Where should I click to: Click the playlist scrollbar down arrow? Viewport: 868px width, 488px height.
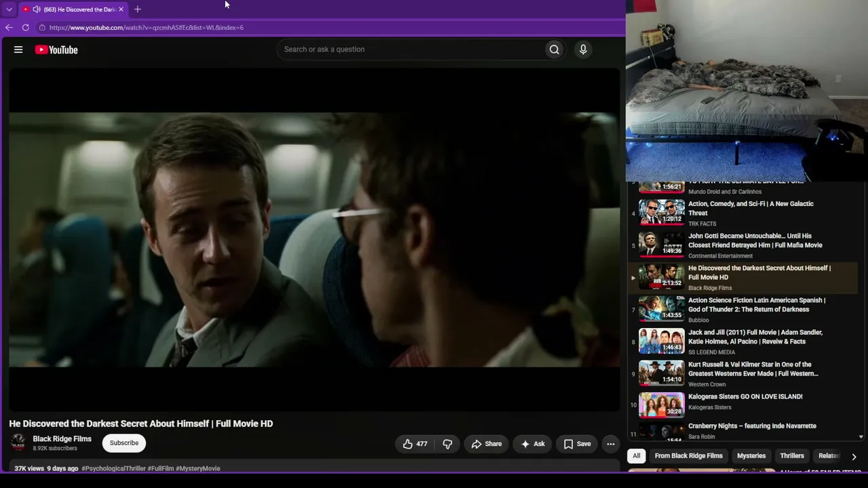(861, 437)
